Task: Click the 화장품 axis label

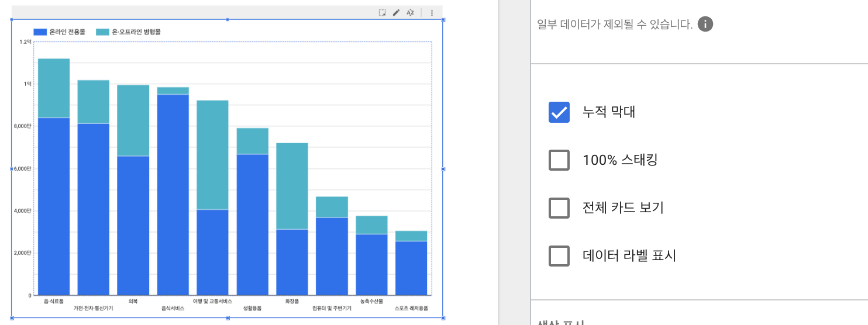Action: [292, 302]
